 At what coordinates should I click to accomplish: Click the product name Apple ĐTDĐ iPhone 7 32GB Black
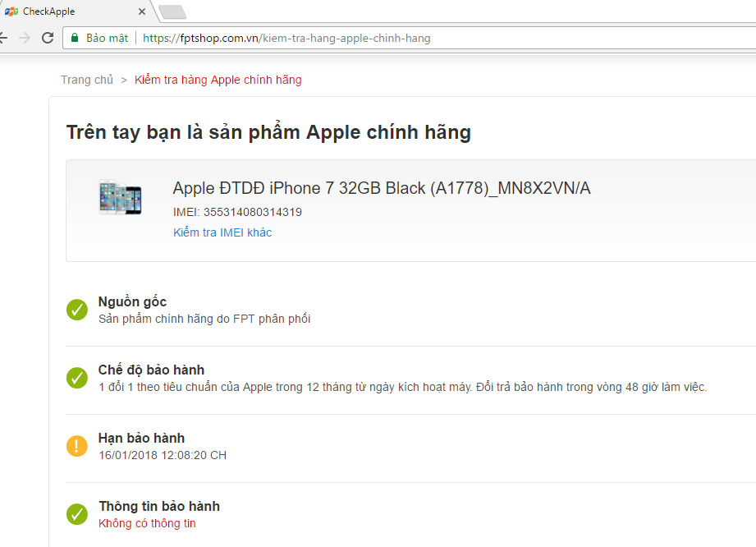click(x=382, y=188)
